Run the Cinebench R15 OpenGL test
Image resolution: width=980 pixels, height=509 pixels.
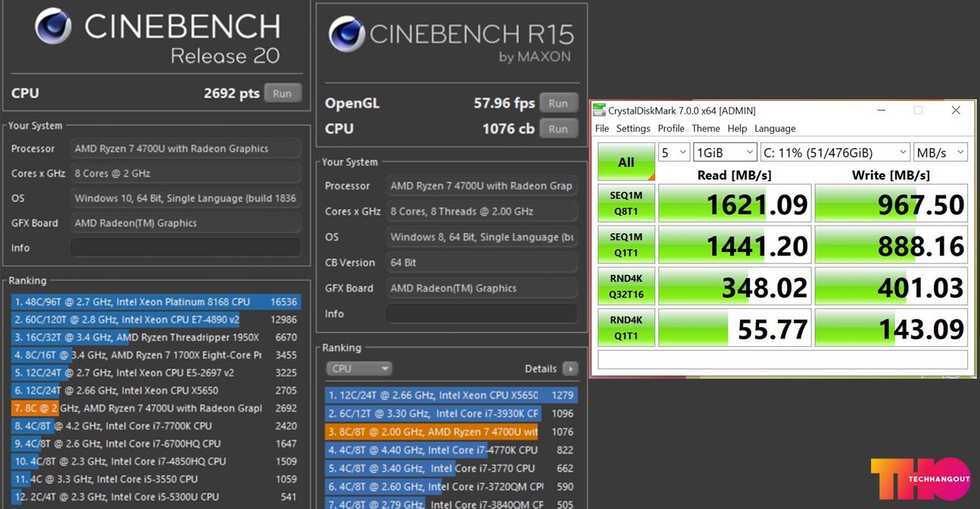[x=558, y=103]
